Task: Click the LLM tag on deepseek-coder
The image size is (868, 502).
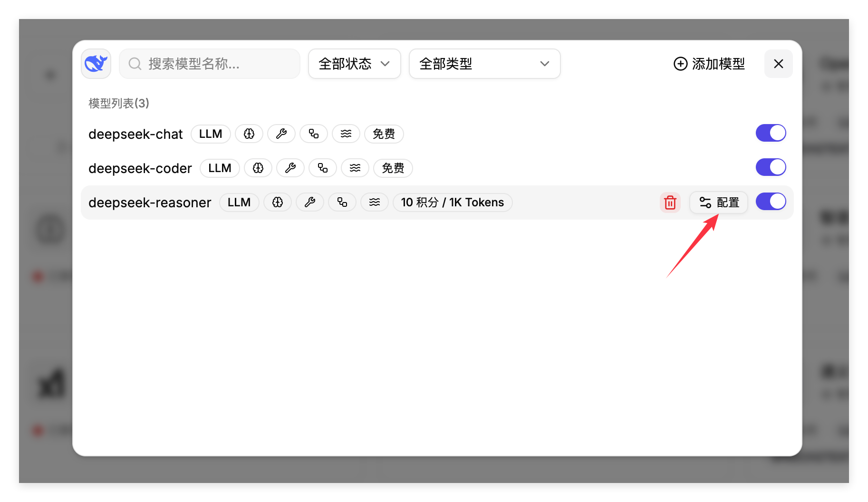Action: [x=220, y=168]
